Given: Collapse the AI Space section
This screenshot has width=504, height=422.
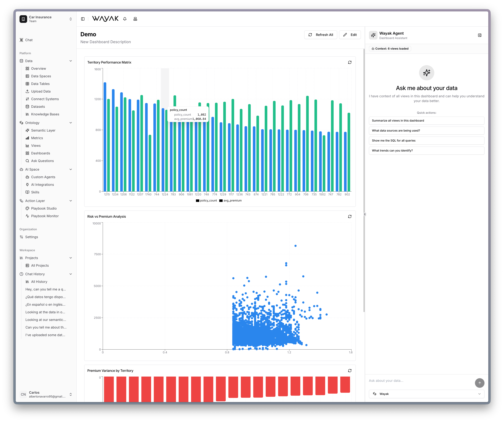Looking at the screenshot, I should pyautogui.click(x=71, y=169).
